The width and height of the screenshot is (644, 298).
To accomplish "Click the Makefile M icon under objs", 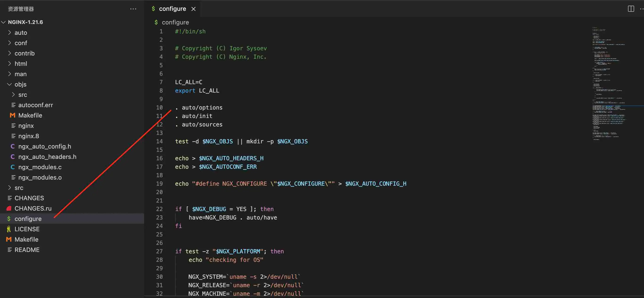I will (12, 115).
